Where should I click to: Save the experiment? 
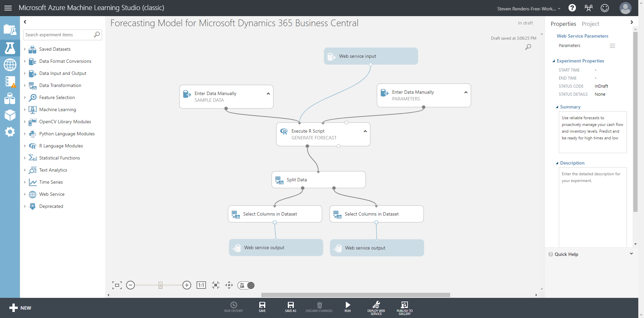point(262,307)
